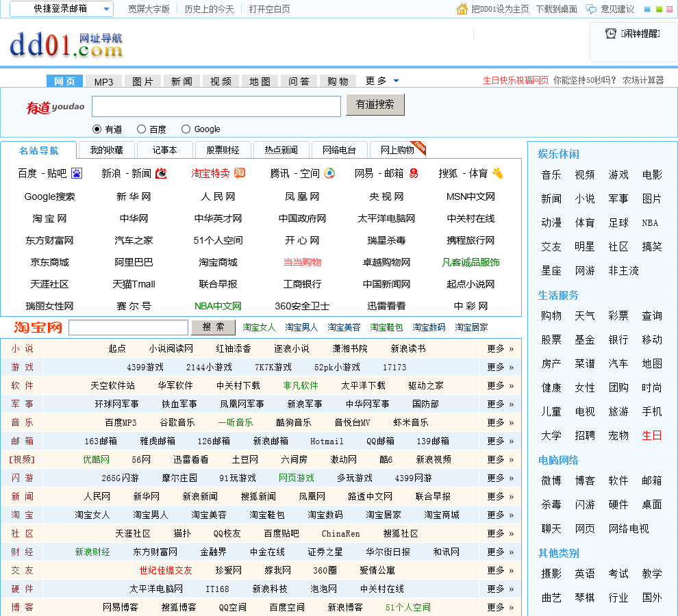Switch to the MP3 search tab

103,81
